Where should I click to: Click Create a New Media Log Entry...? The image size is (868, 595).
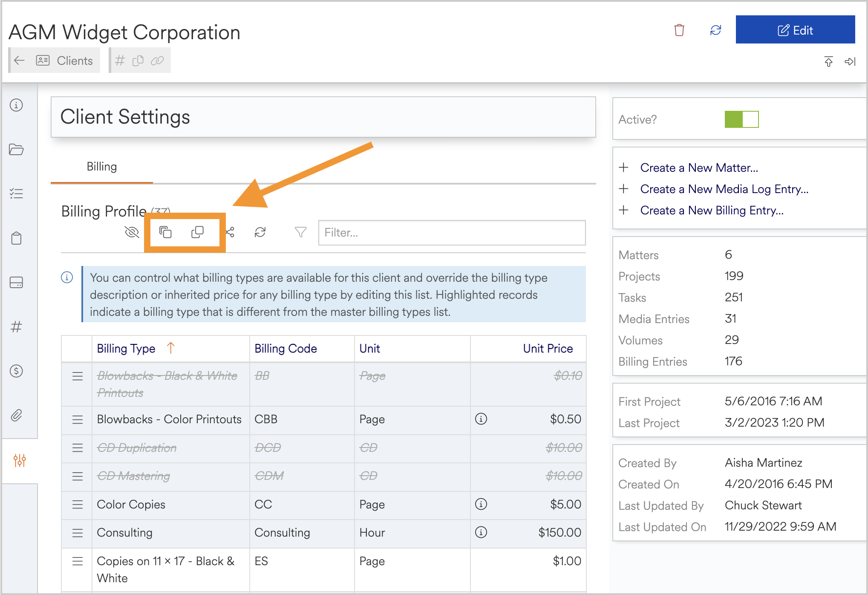pos(724,189)
